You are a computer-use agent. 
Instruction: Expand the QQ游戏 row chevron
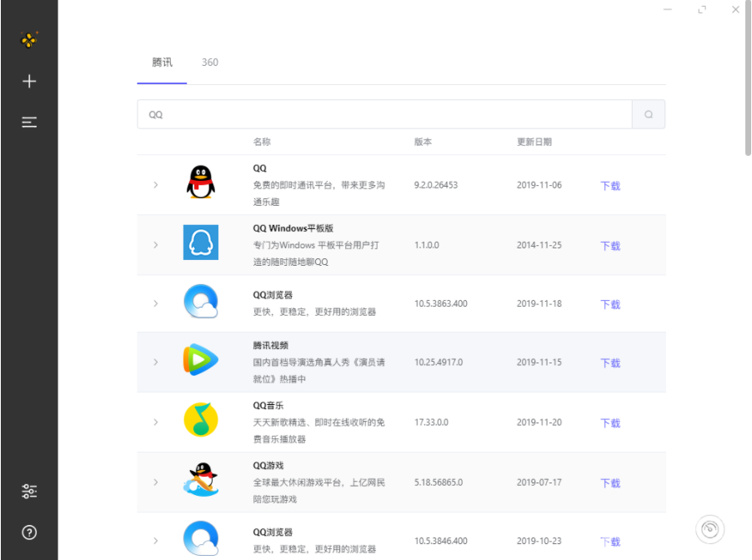point(155,482)
